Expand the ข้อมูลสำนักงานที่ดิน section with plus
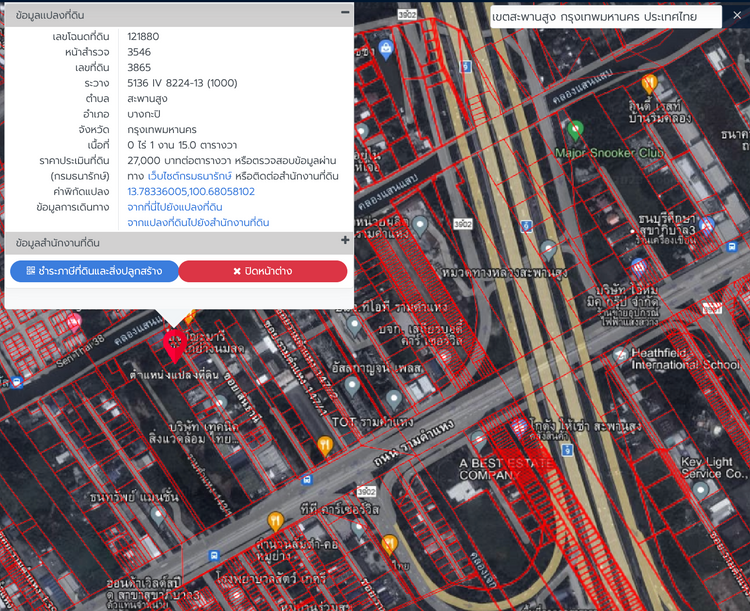The height and width of the screenshot is (611, 750). (x=345, y=241)
